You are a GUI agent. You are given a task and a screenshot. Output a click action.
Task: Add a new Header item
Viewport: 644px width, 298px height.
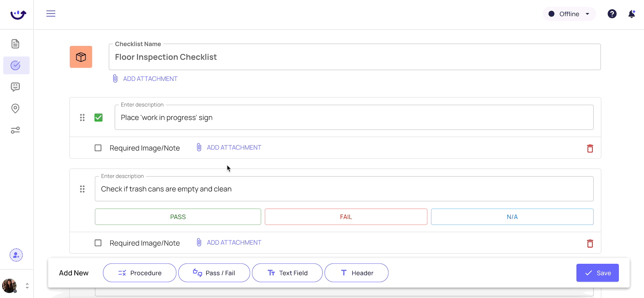point(356,273)
